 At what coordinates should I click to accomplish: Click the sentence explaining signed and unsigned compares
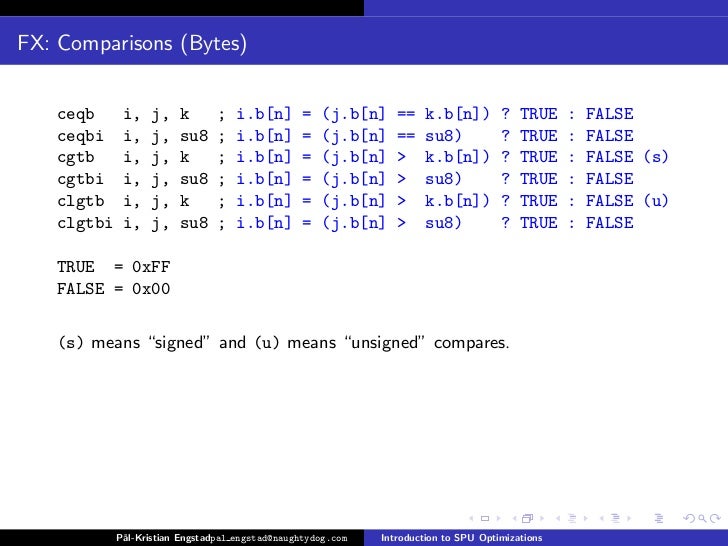click(x=283, y=343)
